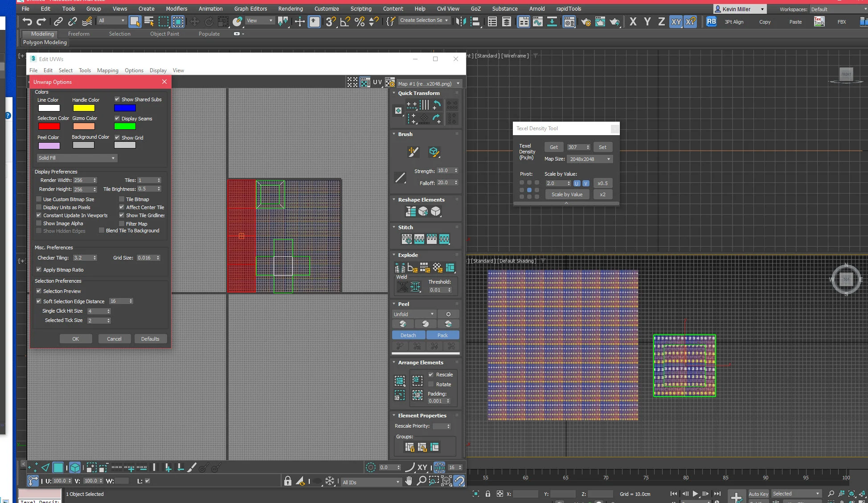Open the Graph Editors menu

click(x=250, y=8)
